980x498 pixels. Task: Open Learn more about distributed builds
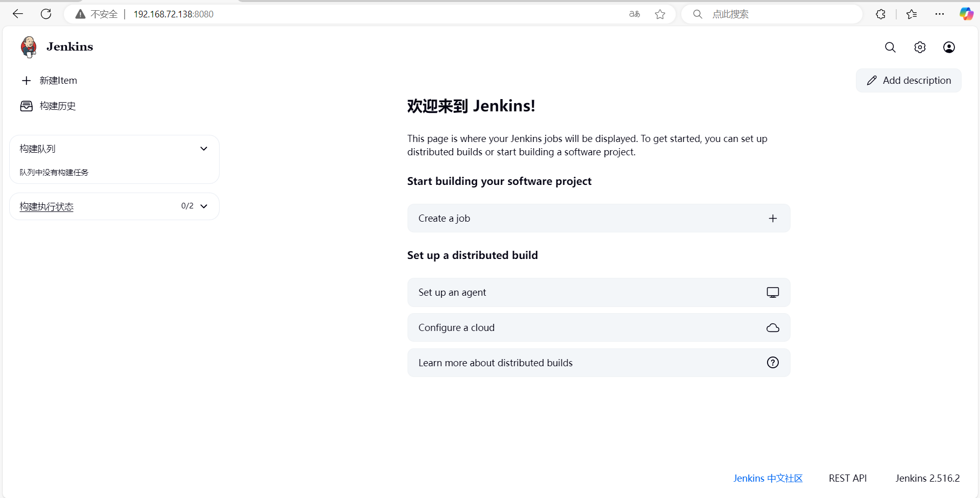[x=599, y=363]
